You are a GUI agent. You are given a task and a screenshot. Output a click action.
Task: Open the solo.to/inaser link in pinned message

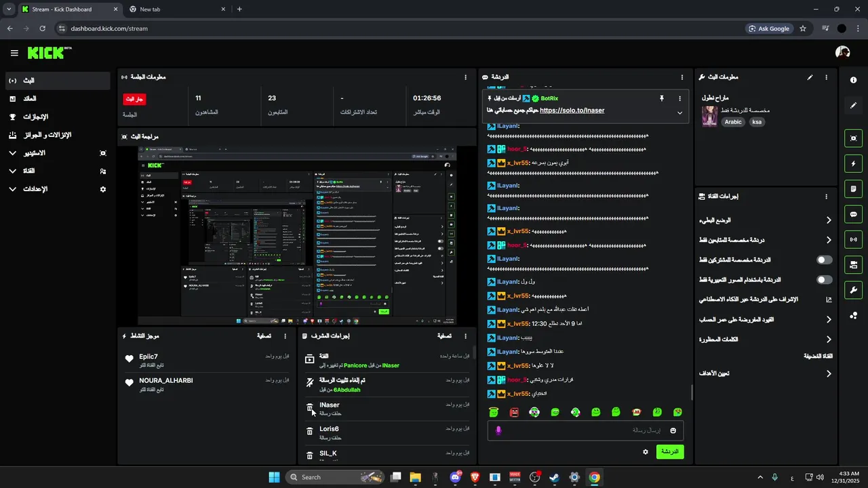[x=572, y=110]
